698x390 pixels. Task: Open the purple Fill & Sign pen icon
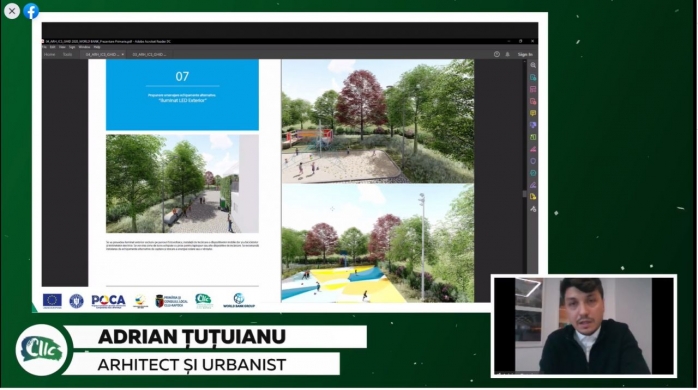click(533, 185)
